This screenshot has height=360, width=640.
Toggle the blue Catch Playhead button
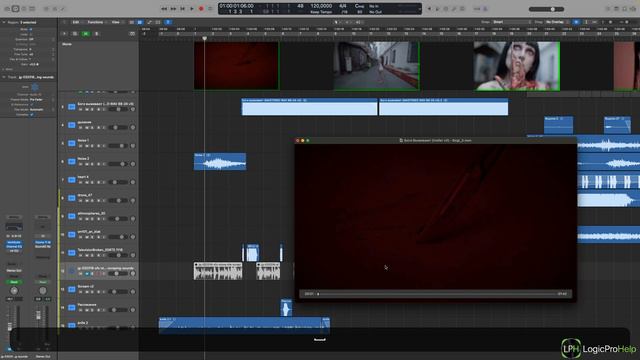pos(168,22)
